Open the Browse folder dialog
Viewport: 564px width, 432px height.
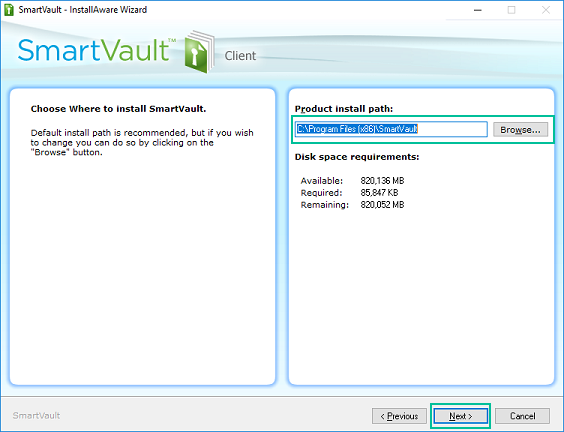520,129
